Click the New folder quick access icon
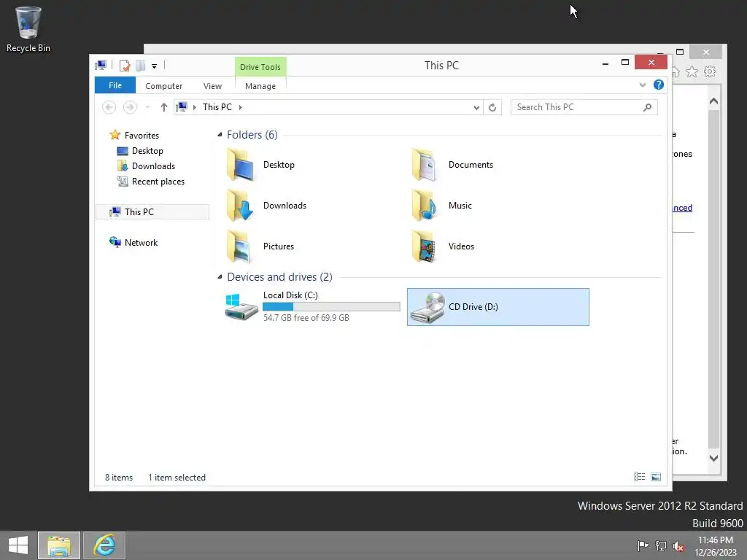 [140, 66]
